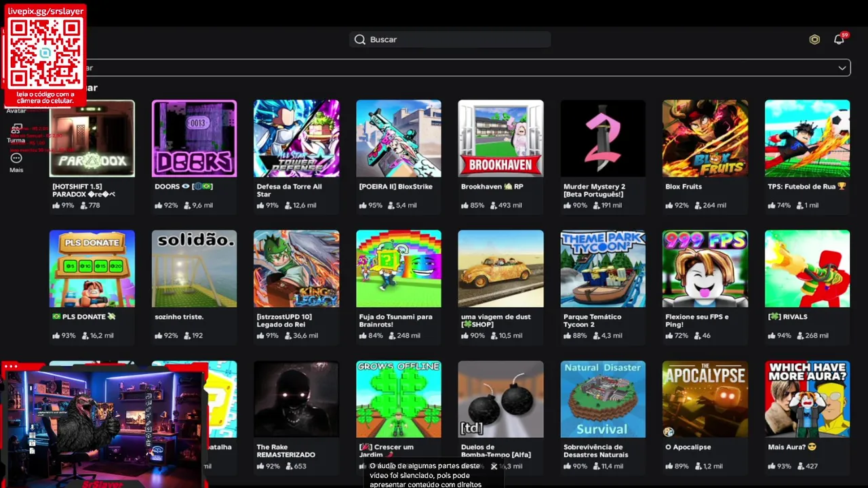
Task: Click the O Apocalipse title
Action: click(x=689, y=447)
